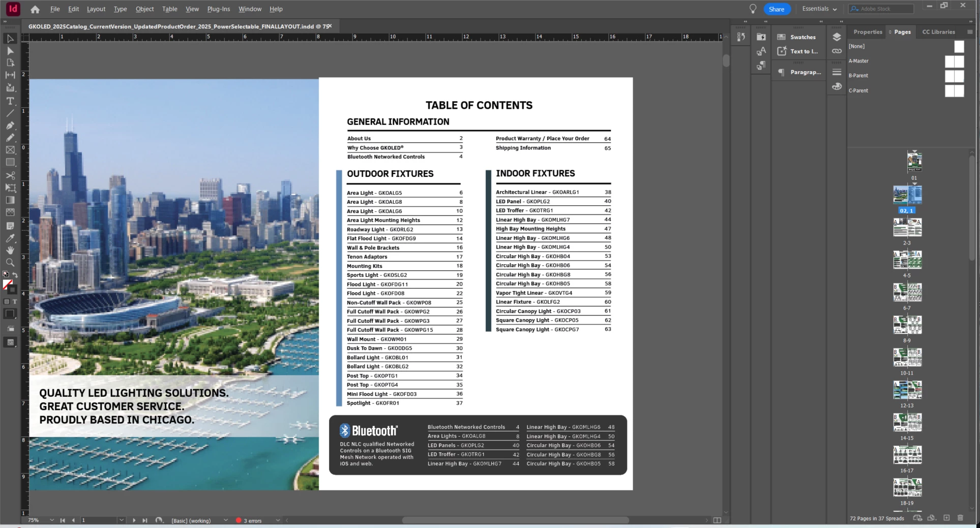Open the [Basic] (working) preflight profile dropdown
Screen dimensions: 980x528
pos(225,520)
